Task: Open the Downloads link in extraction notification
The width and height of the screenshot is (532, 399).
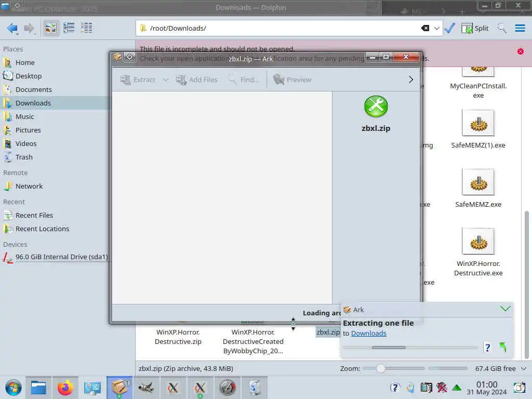Action: pos(368,334)
